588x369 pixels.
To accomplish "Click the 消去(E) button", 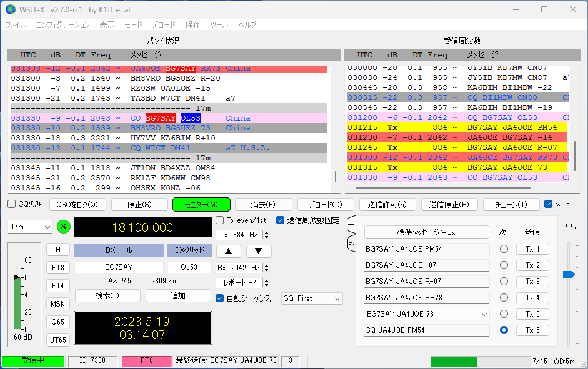I will [x=263, y=205].
